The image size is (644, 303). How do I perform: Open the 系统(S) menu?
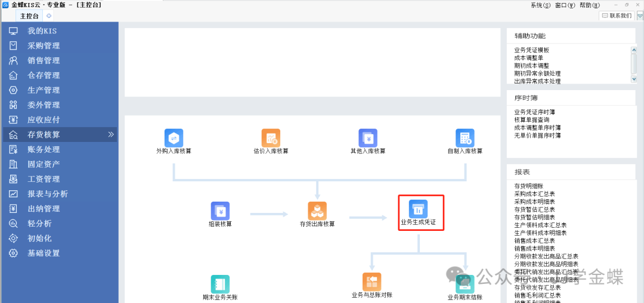tap(540, 5)
